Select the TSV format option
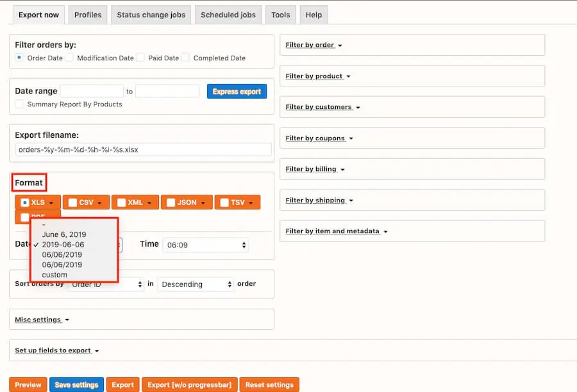Screen dimensions: 577x392 tap(224, 202)
